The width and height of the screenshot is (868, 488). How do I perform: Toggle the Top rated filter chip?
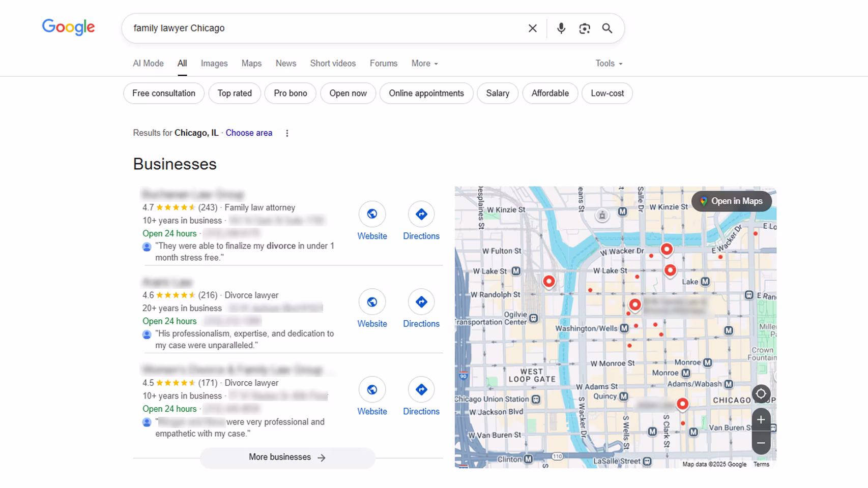click(235, 93)
